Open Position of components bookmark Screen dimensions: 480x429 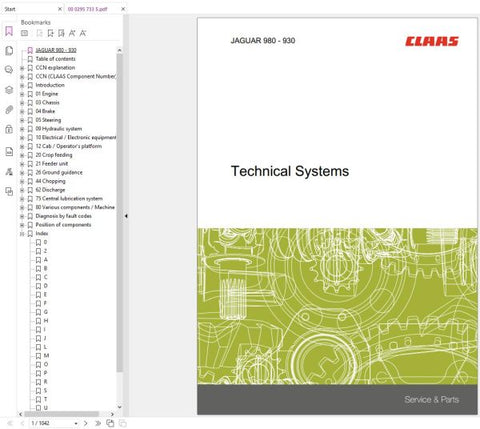(63, 225)
